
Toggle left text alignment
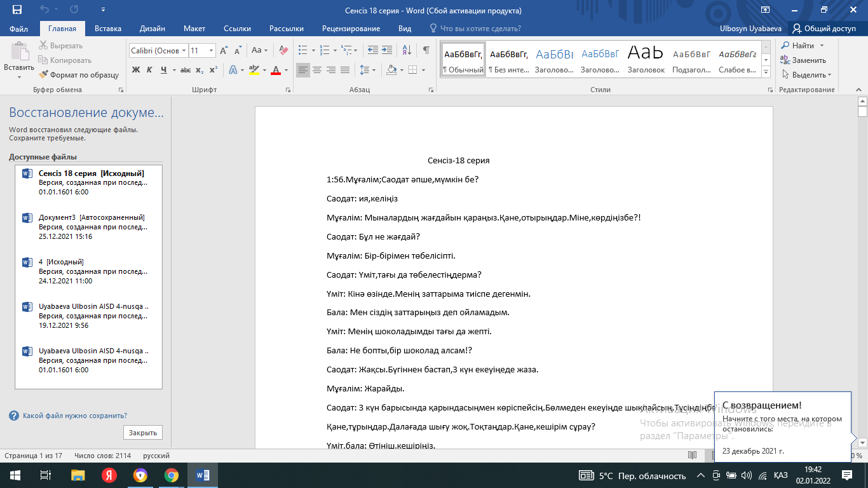[x=303, y=70]
